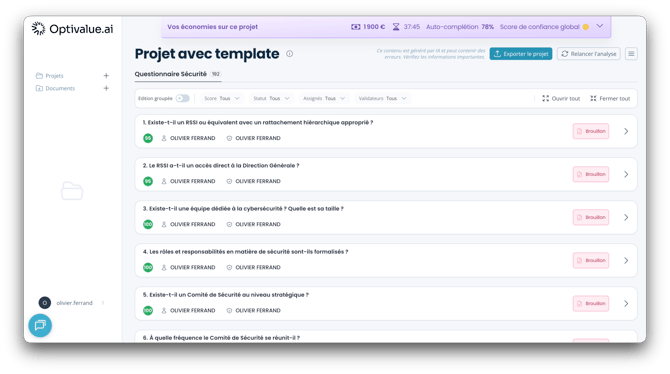Click question 1 text about RSSI
Viewport: 670px width, 374px height.
pos(258,122)
